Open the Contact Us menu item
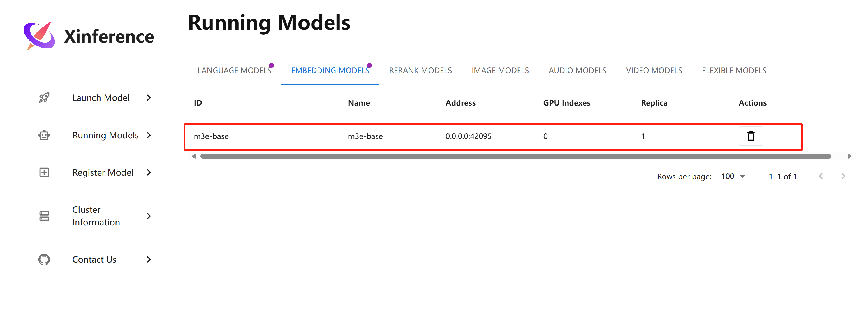868x320 pixels. tap(94, 260)
